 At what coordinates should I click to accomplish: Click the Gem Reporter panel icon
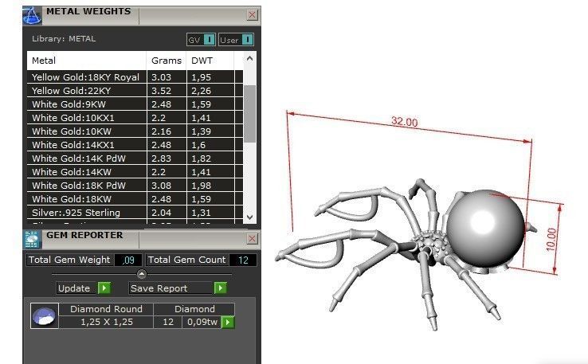pos(32,240)
